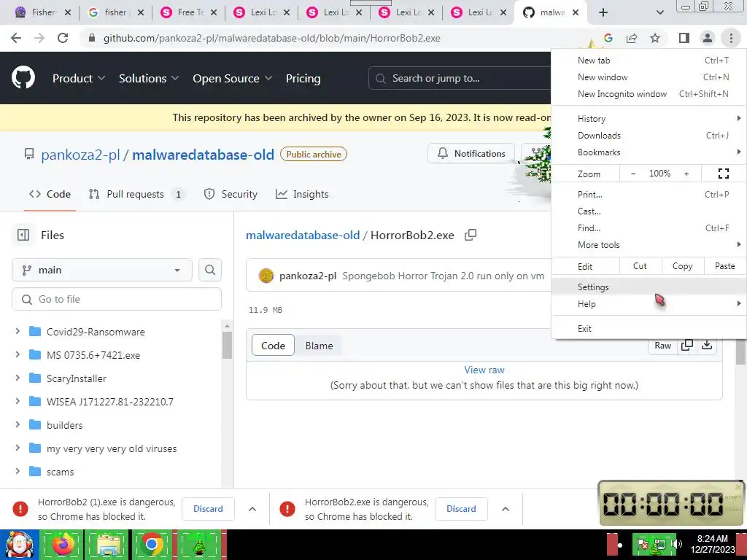The height and width of the screenshot is (560, 747).
Task: Expand the scams folder
Action: click(18, 471)
